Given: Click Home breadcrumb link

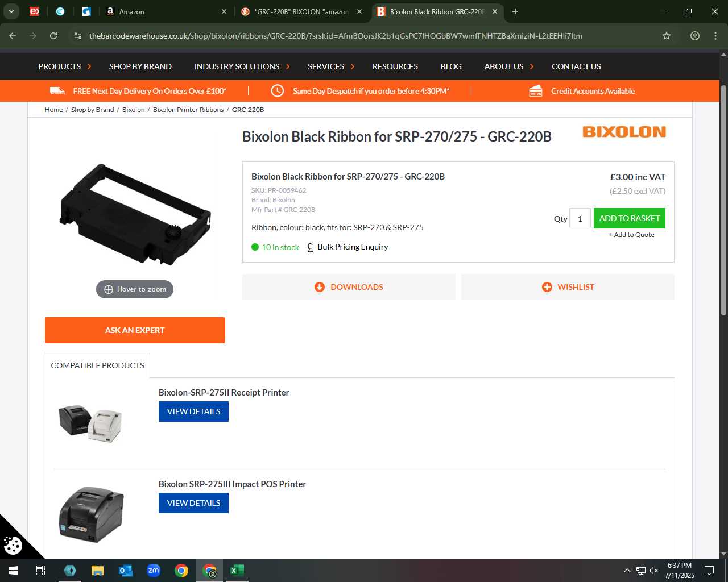Looking at the screenshot, I should point(53,110).
